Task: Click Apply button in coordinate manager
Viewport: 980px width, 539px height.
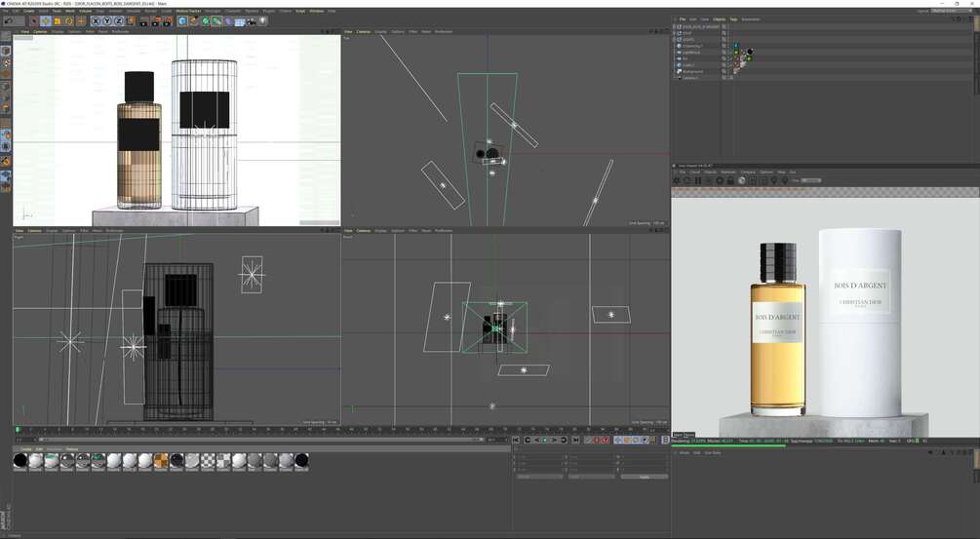Action: pyautogui.click(x=644, y=477)
